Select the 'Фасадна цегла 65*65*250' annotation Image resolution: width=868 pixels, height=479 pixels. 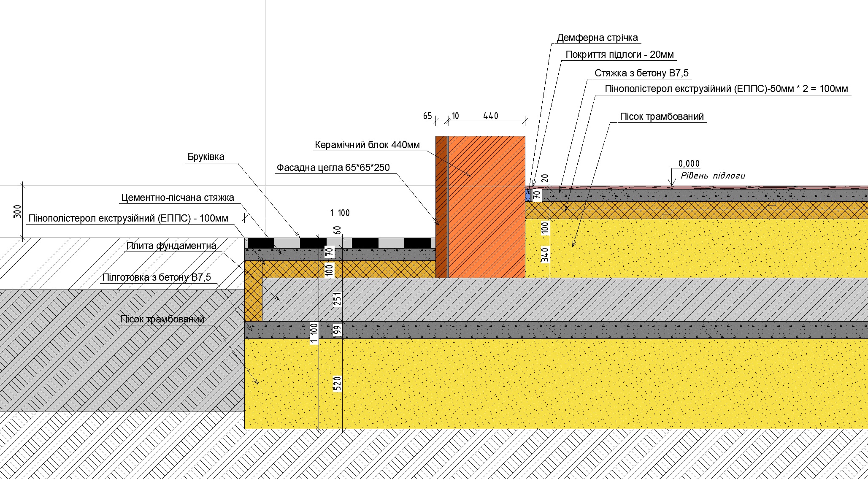point(333,168)
